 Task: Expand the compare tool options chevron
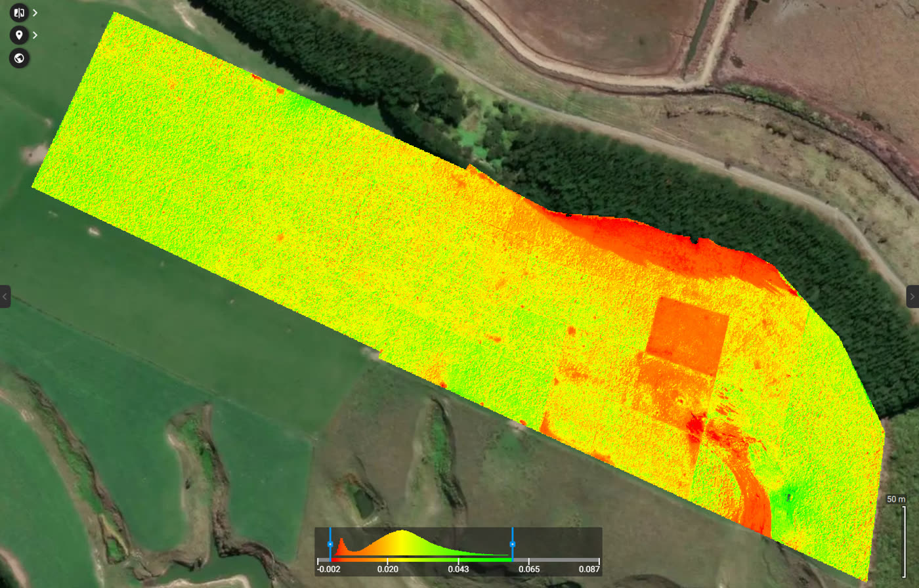pyautogui.click(x=35, y=12)
